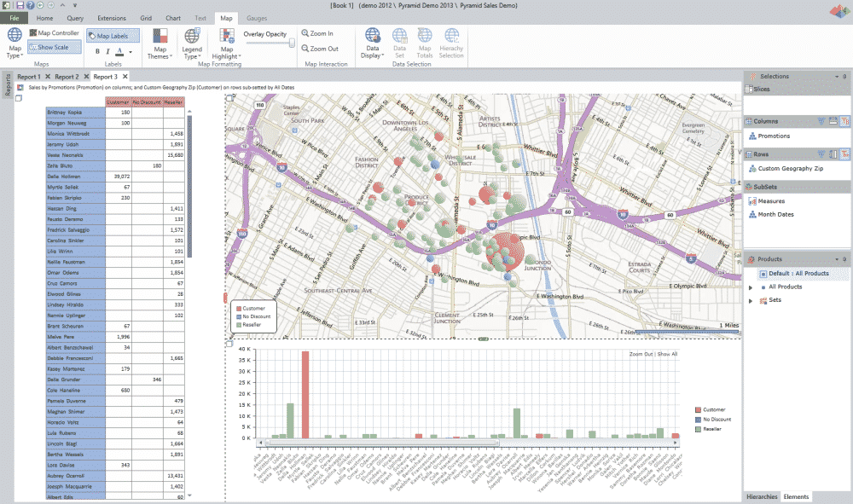The height and width of the screenshot is (504, 853).
Task: Click the Italic label formatting icon
Action: point(108,52)
